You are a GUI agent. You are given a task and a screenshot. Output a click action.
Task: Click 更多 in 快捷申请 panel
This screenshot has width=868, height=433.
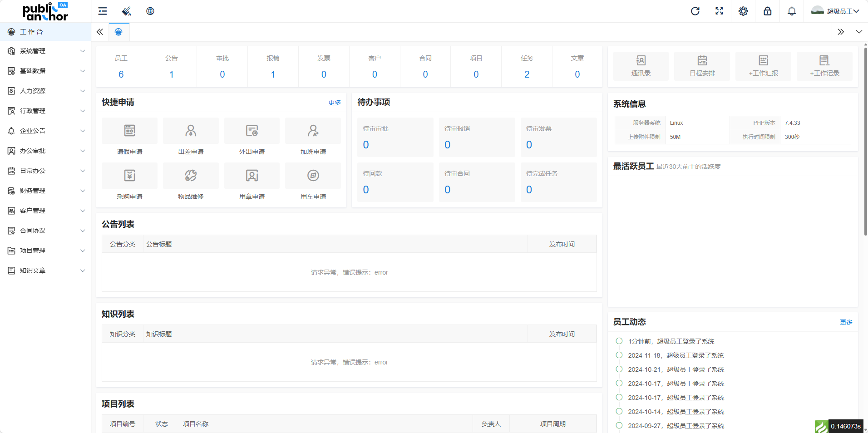(335, 103)
